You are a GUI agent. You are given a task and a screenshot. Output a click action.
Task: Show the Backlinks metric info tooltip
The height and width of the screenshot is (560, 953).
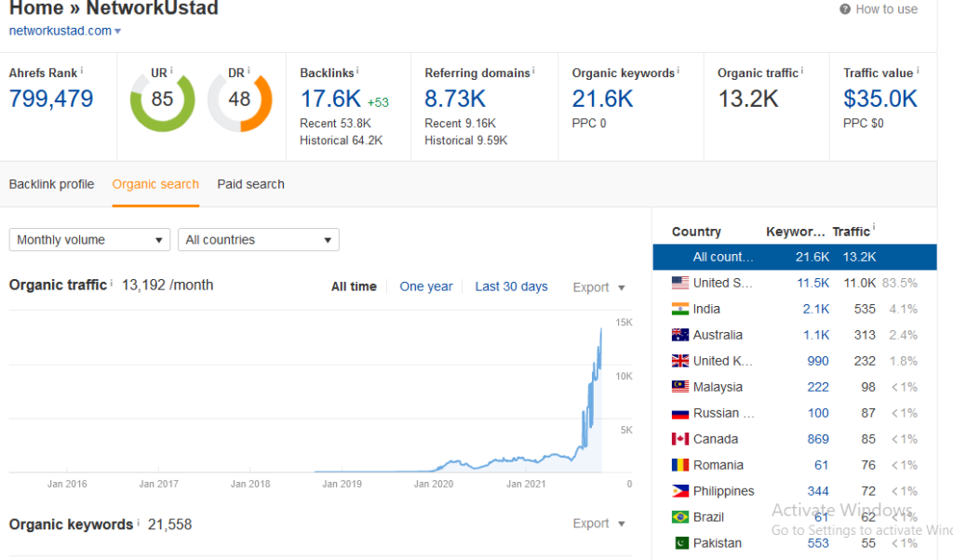[357, 71]
